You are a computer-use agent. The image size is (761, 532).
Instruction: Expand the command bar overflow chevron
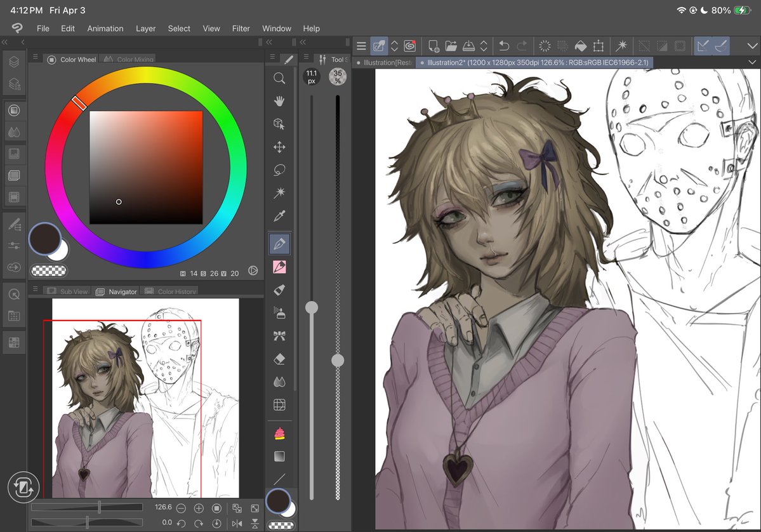pyautogui.click(x=751, y=46)
